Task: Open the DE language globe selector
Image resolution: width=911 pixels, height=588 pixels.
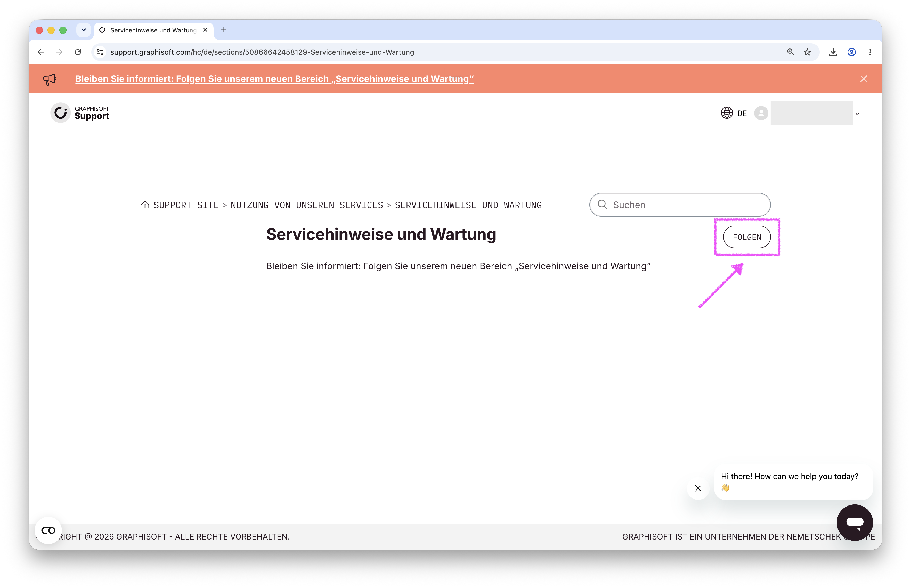Action: pos(734,113)
